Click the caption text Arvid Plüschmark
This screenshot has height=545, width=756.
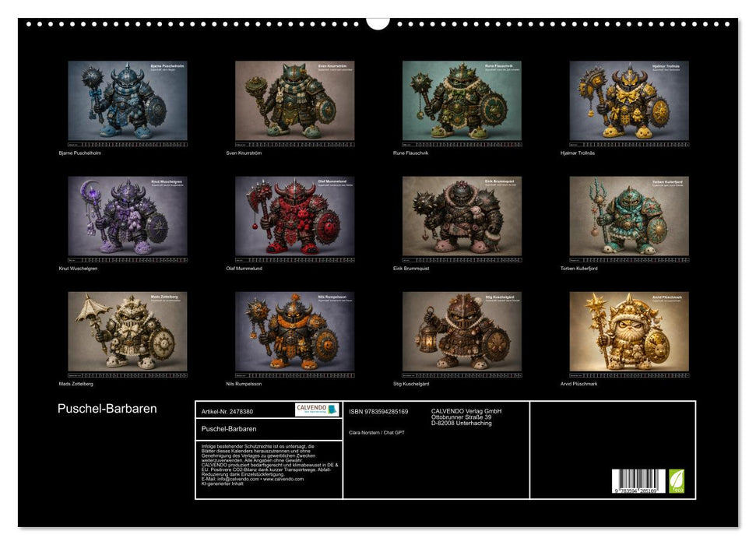click(579, 384)
